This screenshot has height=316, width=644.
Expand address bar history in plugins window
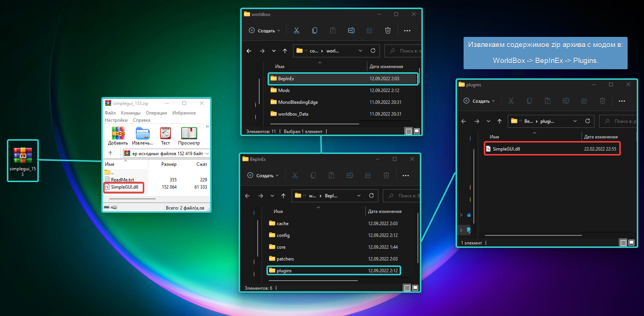[575, 121]
